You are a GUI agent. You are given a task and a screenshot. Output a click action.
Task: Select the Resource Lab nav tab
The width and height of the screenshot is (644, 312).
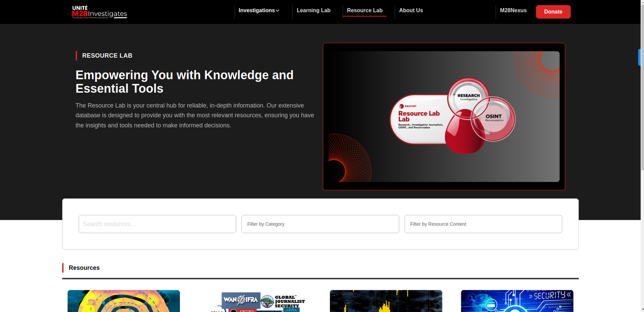click(x=364, y=10)
